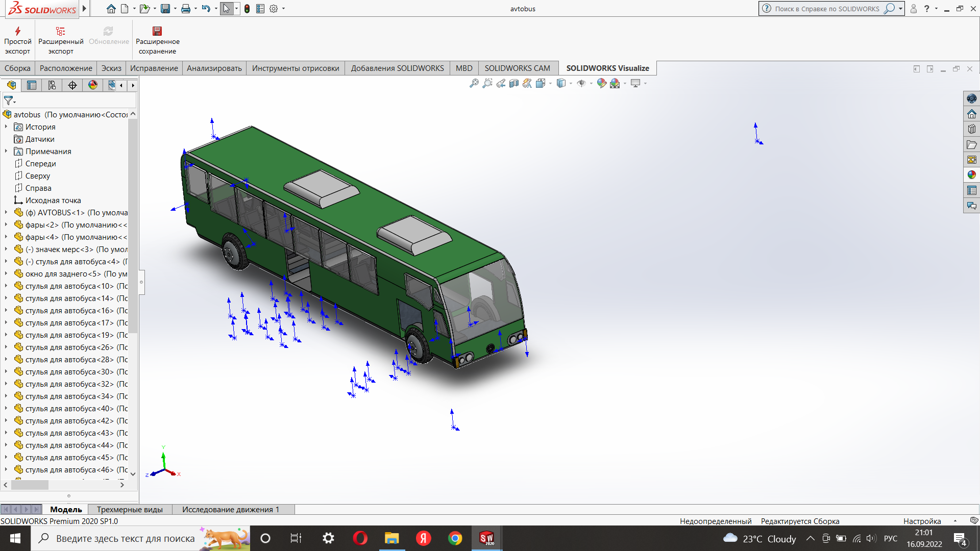Select the Исследование движения 1 tab
This screenshot has width=980, height=551.
pyautogui.click(x=230, y=509)
